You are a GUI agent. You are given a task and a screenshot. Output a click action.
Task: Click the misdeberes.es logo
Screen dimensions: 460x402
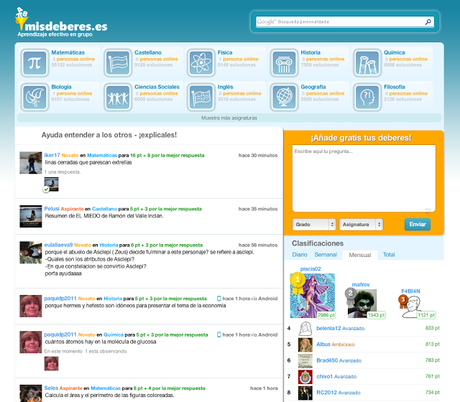point(61,23)
